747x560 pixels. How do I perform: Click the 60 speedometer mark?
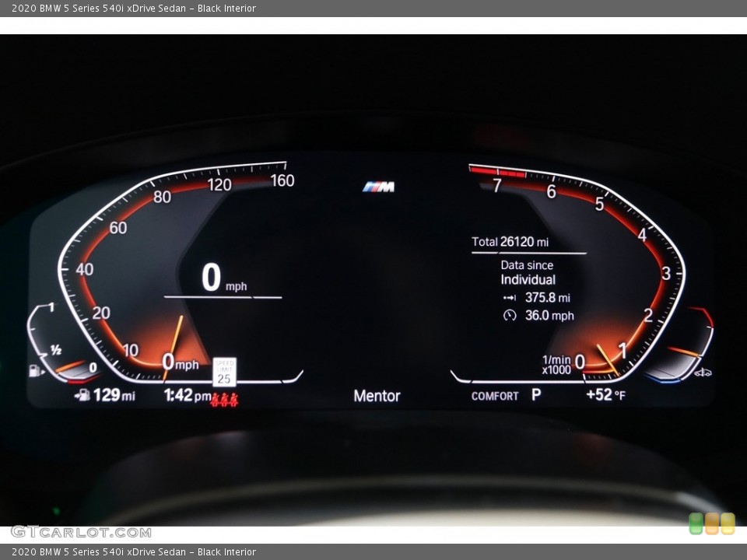coord(118,228)
